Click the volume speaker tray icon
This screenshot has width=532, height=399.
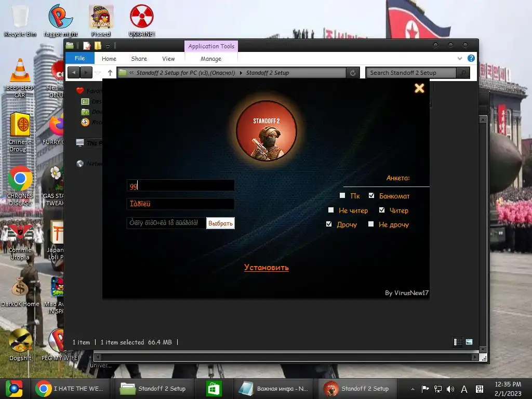point(450,389)
